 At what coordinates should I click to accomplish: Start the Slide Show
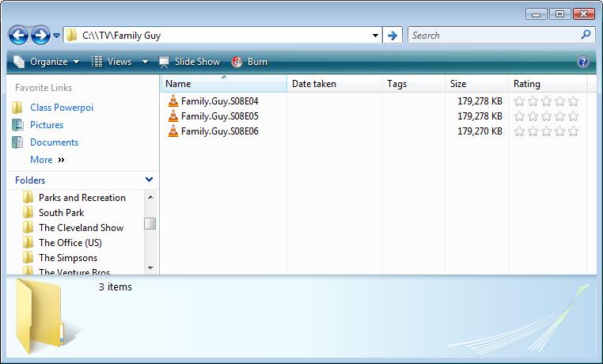(190, 62)
